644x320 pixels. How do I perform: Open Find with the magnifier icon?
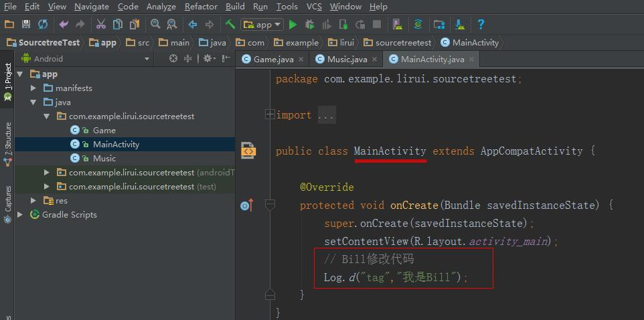tap(155, 24)
